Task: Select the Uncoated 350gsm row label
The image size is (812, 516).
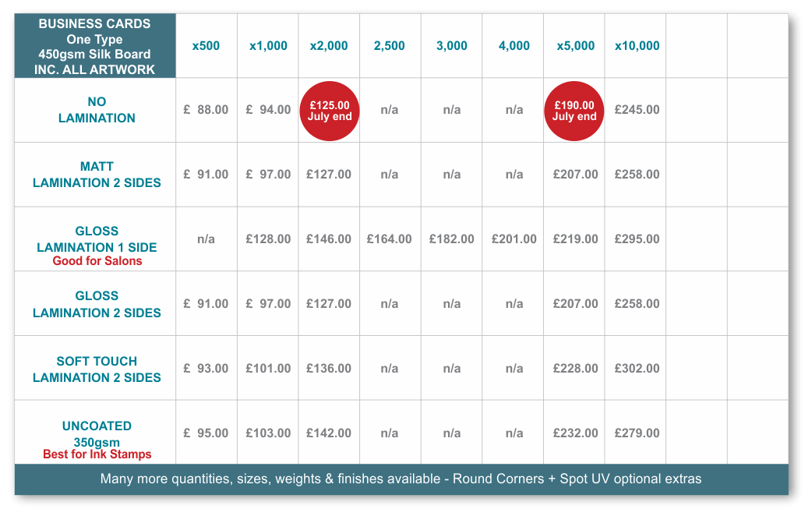Action: [x=97, y=434]
